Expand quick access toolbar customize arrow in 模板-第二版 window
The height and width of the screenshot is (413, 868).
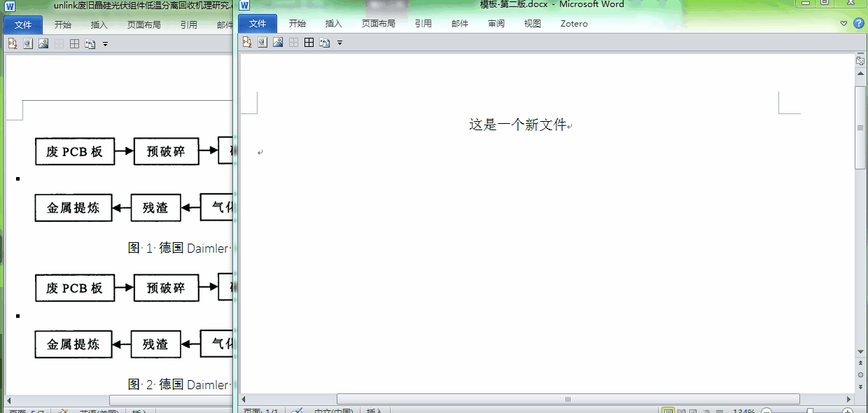point(339,43)
